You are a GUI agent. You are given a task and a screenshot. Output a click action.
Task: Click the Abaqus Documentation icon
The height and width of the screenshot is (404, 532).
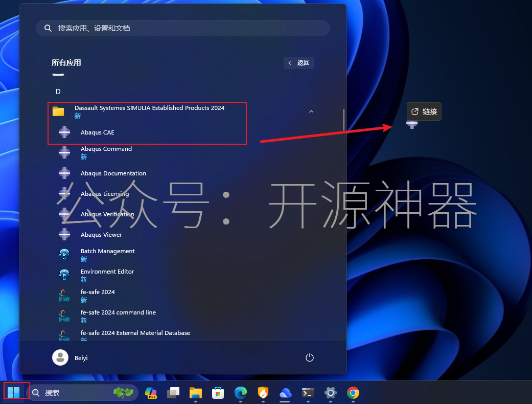click(x=64, y=173)
